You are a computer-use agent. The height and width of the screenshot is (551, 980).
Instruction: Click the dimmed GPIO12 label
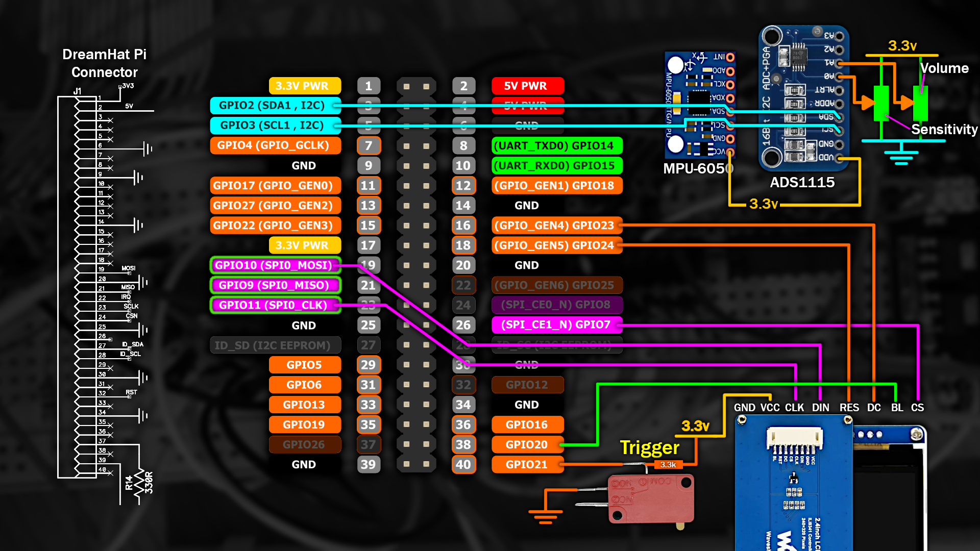pos(528,385)
